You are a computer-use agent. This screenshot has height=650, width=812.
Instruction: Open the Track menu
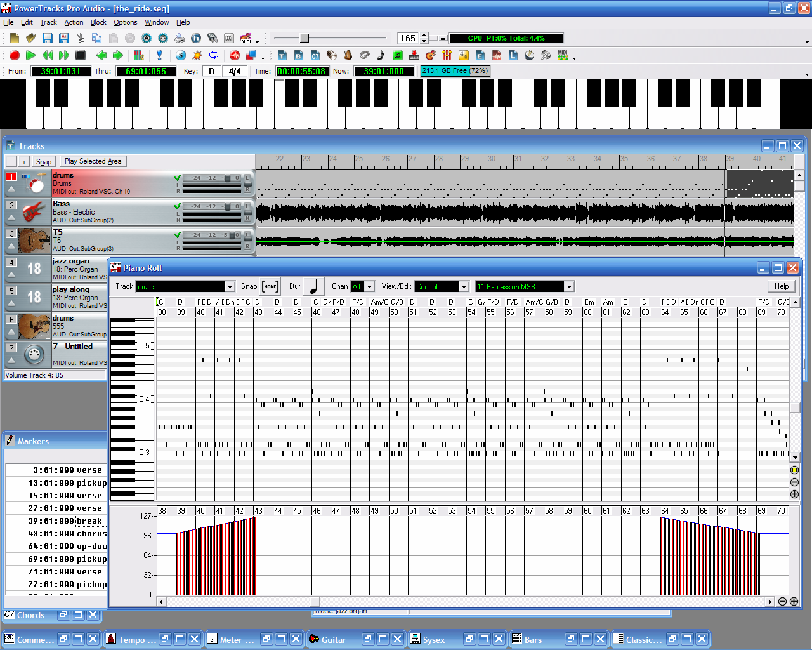pos(48,22)
